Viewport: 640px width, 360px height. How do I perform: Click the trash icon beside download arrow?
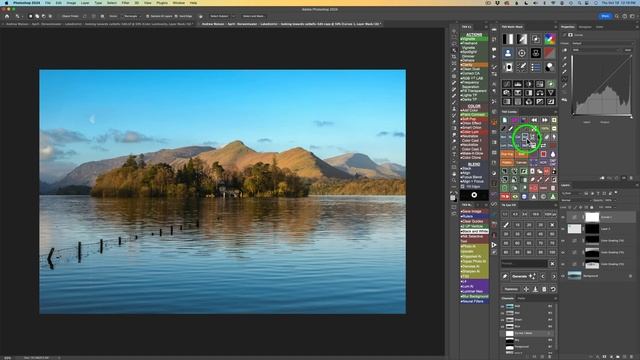(544, 289)
